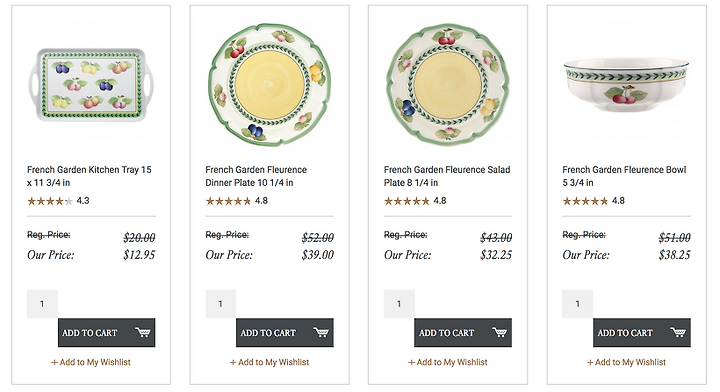Click cart icon on Fleurence Bowl's button

pos(678,332)
